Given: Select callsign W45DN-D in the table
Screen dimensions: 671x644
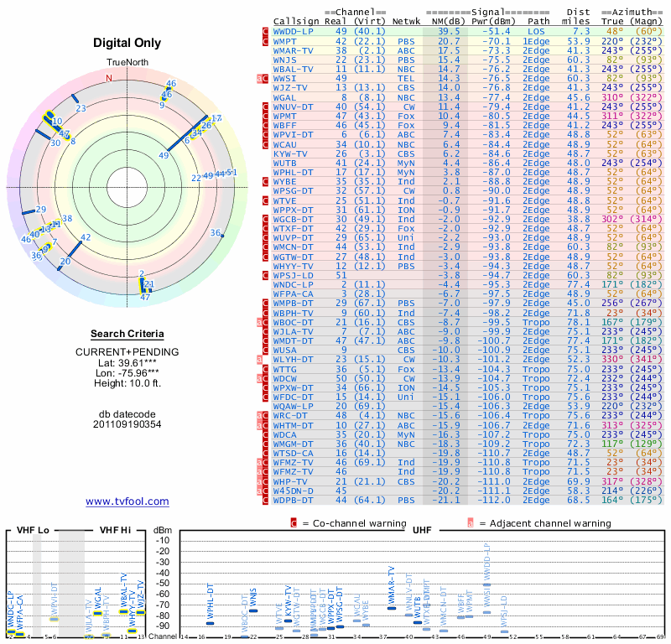Looking at the screenshot, I should tap(294, 491).
